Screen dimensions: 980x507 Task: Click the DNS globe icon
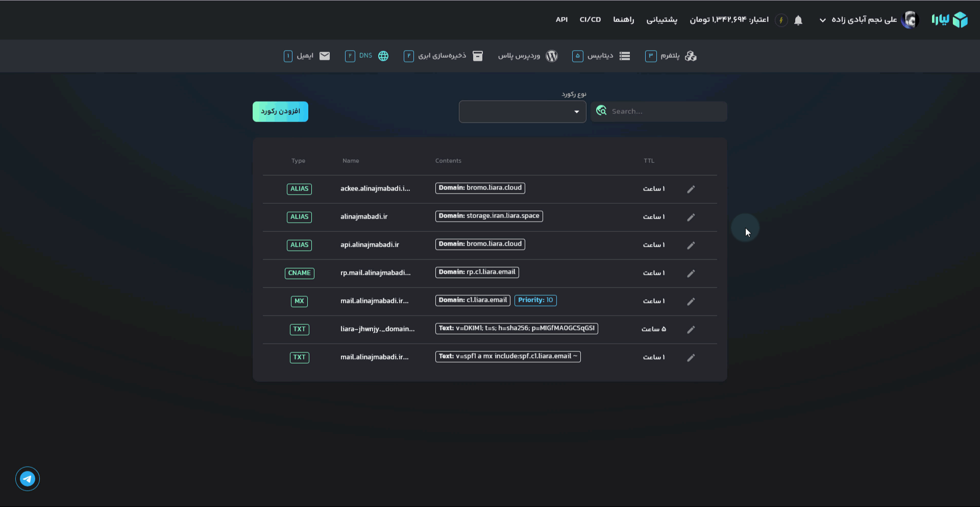pyautogui.click(x=383, y=56)
